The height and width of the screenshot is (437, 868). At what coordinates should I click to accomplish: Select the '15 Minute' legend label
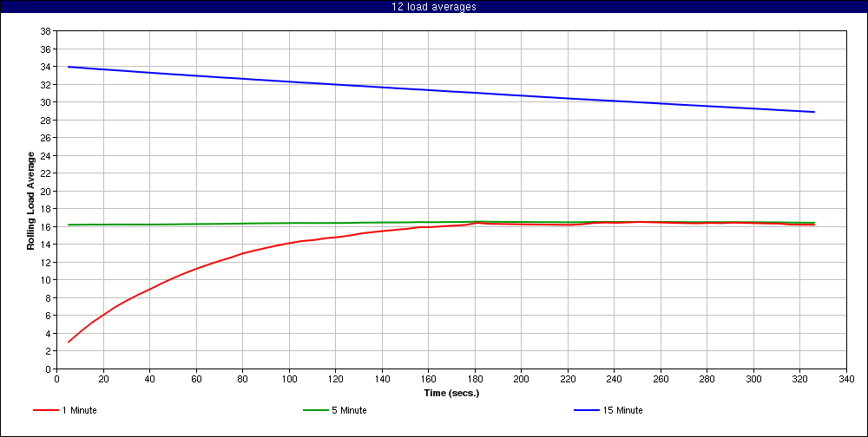point(622,410)
